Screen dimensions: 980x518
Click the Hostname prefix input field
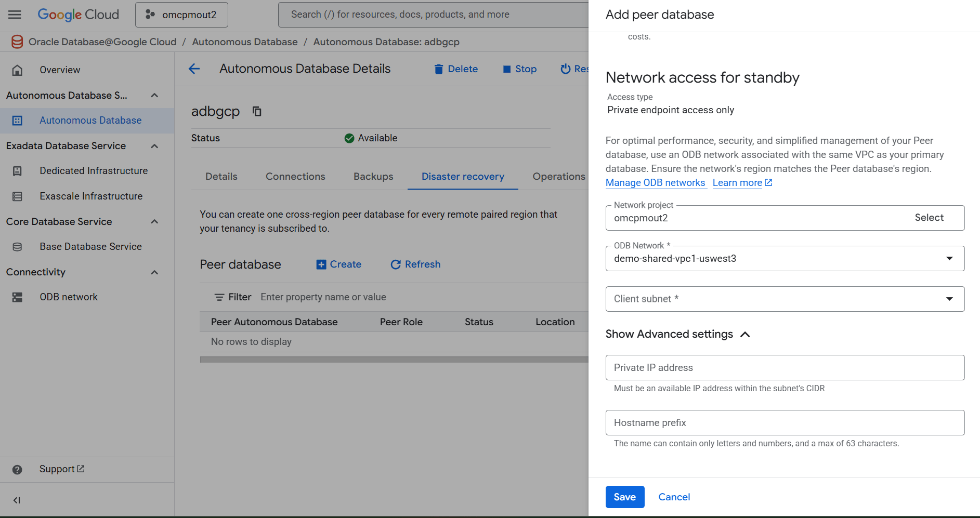click(x=784, y=422)
